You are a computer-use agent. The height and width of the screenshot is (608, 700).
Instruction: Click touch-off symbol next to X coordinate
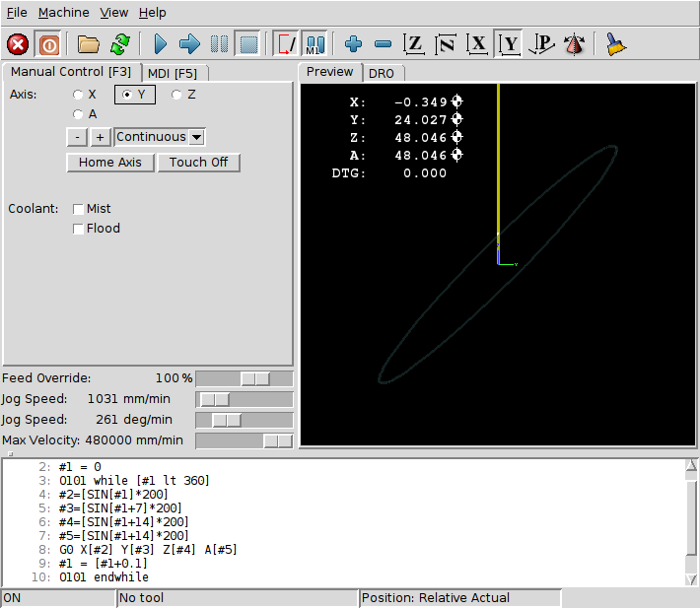point(456,101)
